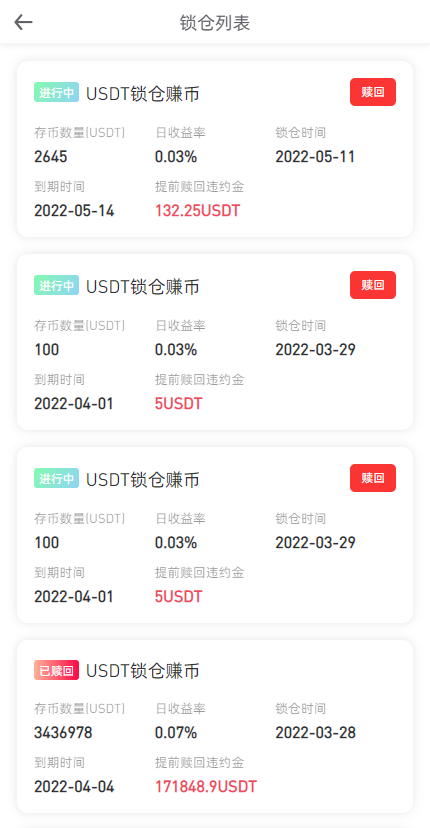Tap the 锁仓列表 page title
The width and height of the screenshot is (430, 828).
tap(214, 23)
